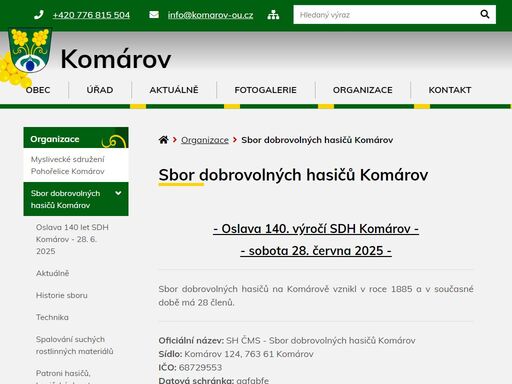Open Aktuálně in the sidebar submenu
The width and height of the screenshot is (512, 384).
[x=52, y=273]
